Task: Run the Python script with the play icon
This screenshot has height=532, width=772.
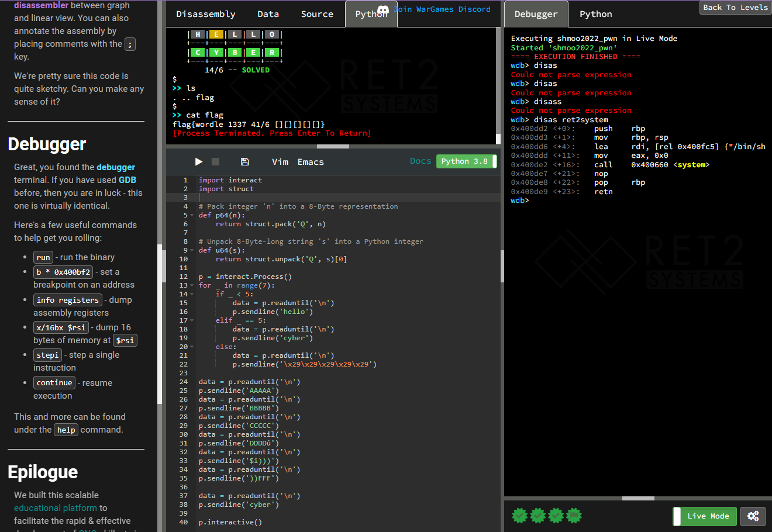Action: point(199,161)
